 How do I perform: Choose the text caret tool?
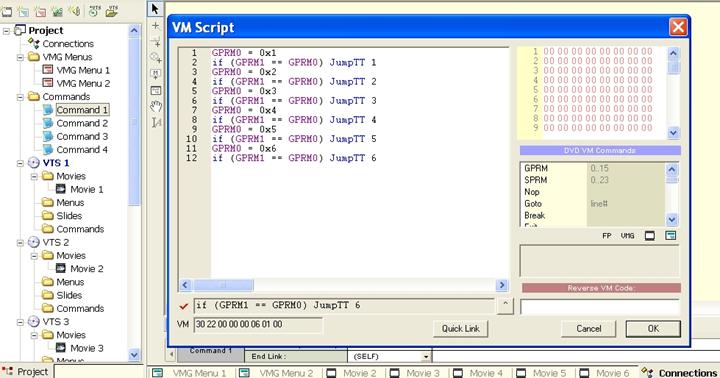point(156,123)
